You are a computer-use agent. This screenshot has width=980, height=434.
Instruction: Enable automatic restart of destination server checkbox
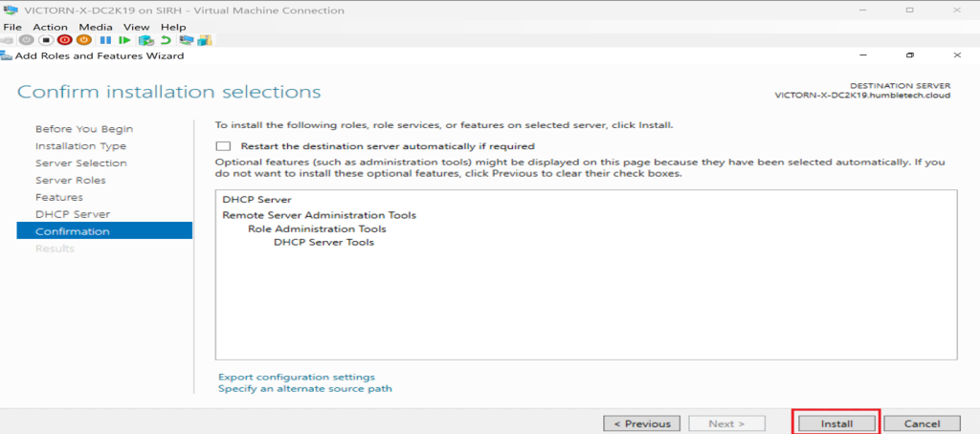pos(224,146)
